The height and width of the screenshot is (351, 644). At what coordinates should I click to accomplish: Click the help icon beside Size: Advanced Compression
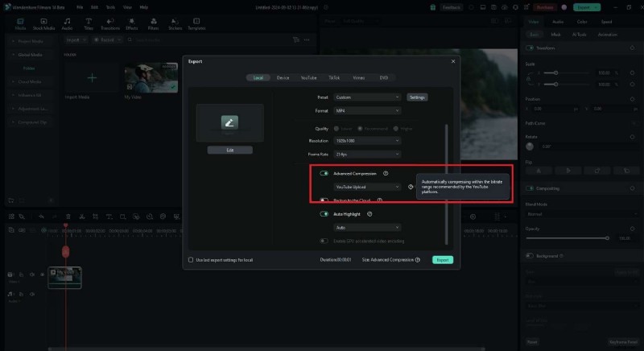click(418, 259)
